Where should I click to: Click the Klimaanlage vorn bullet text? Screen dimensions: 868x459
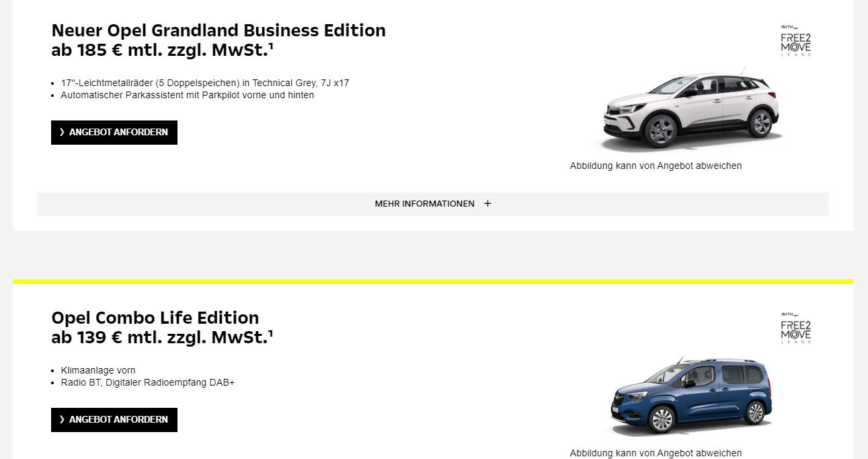click(98, 371)
